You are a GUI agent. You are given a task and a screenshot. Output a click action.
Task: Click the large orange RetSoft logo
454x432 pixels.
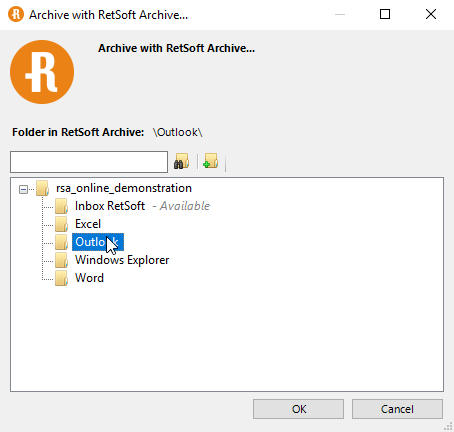pos(42,72)
